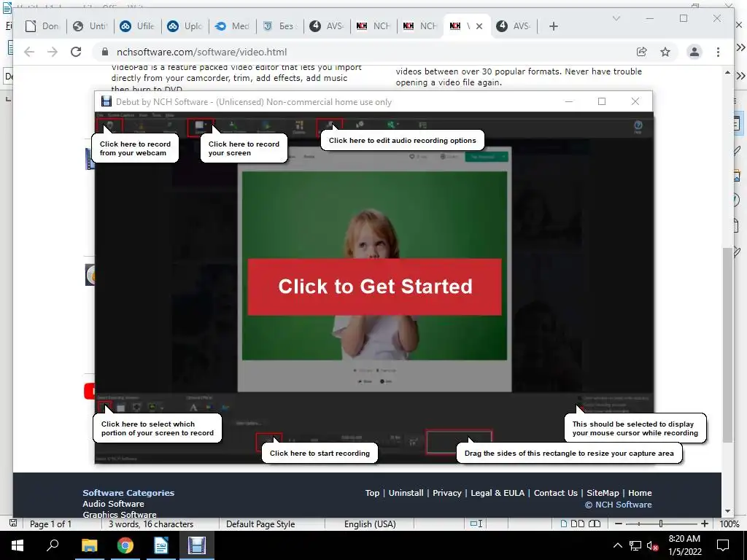Close the active NCH tab
The image size is (747, 560).
tap(479, 26)
